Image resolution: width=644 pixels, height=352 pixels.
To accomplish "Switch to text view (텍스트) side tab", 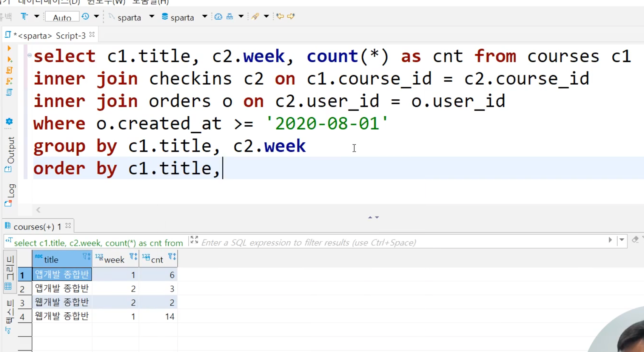I will tap(10, 316).
